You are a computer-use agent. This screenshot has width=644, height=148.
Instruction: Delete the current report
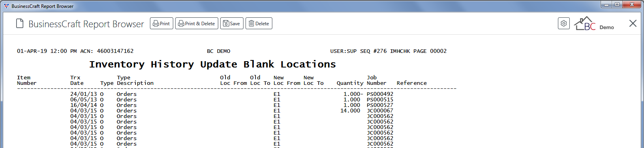pyautogui.click(x=259, y=24)
